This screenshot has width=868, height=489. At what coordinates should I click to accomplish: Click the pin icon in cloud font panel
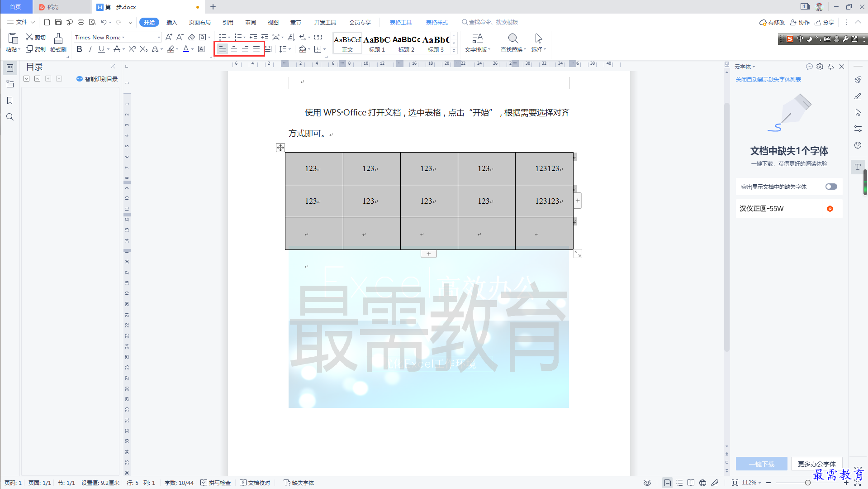click(830, 67)
